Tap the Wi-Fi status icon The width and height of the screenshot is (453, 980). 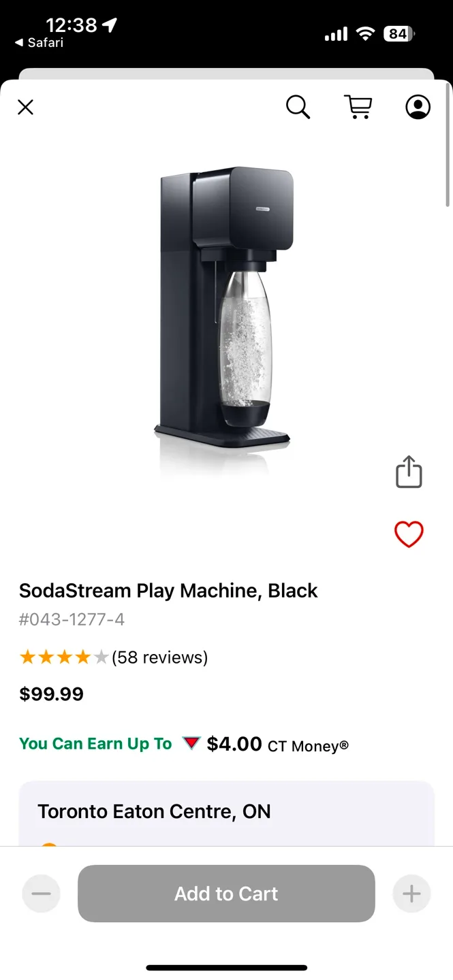[366, 33]
